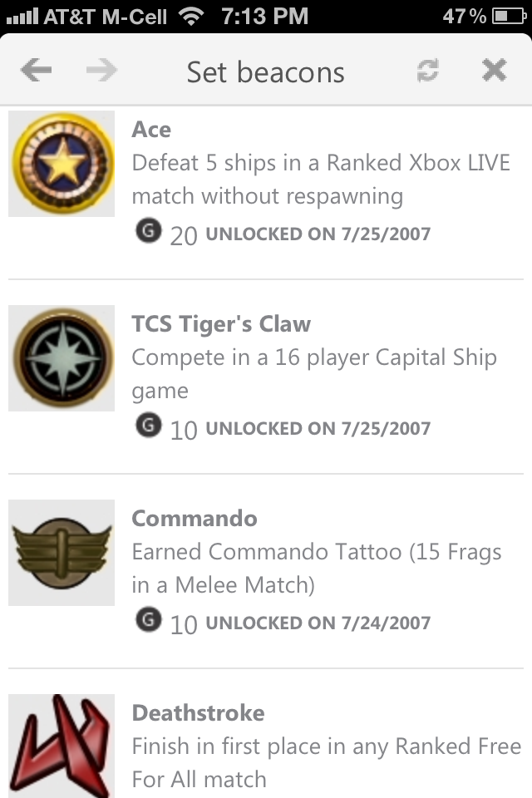
Task: Tap the Gamerscore icon beside 20
Action: tap(147, 232)
